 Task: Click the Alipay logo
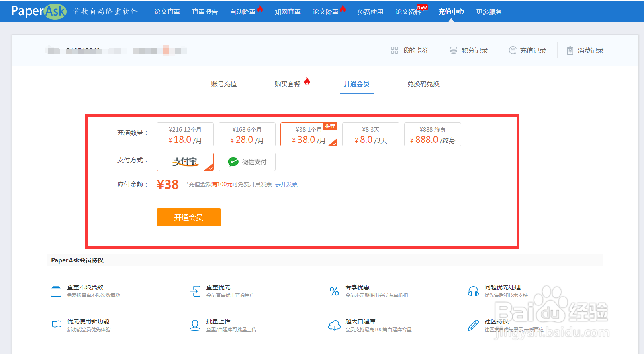coord(185,162)
